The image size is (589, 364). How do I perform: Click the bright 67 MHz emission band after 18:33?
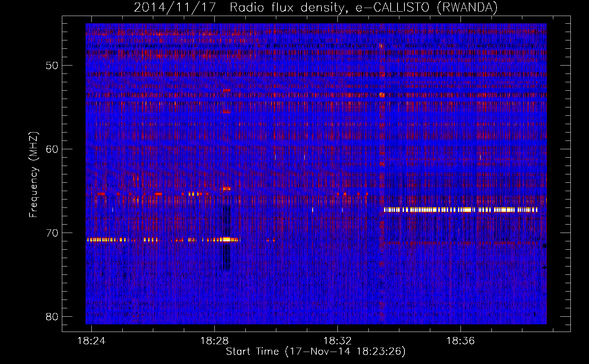point(461,210)
